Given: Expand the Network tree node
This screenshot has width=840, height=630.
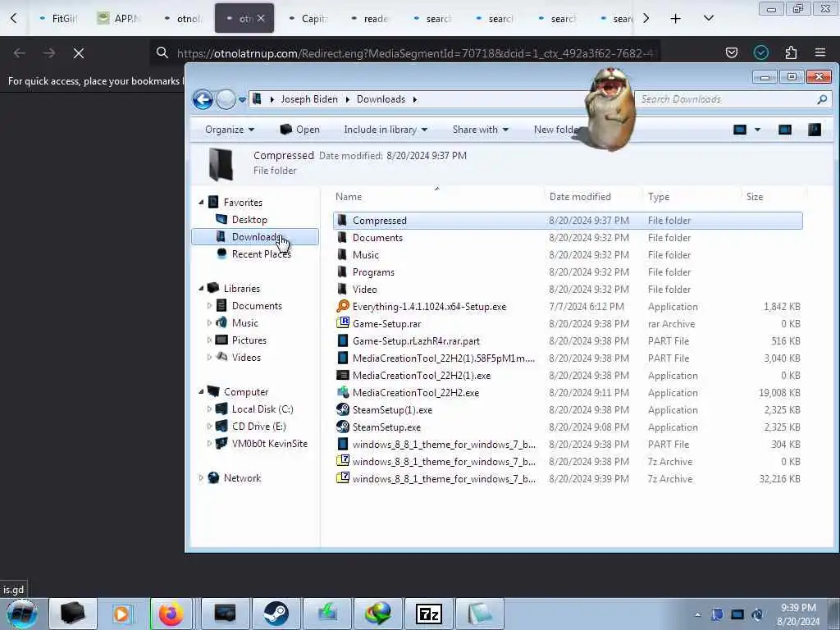Looking at the screenshot, I should [x=202, y=478].
